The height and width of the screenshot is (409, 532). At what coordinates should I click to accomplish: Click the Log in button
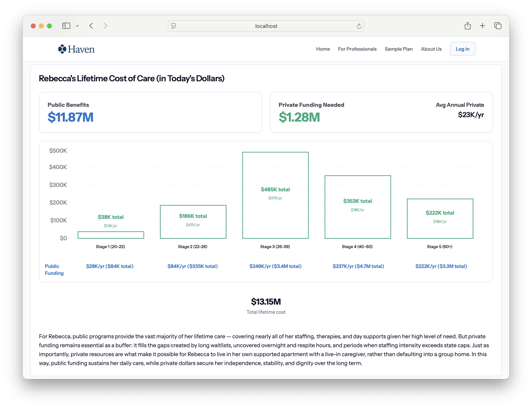462,49
